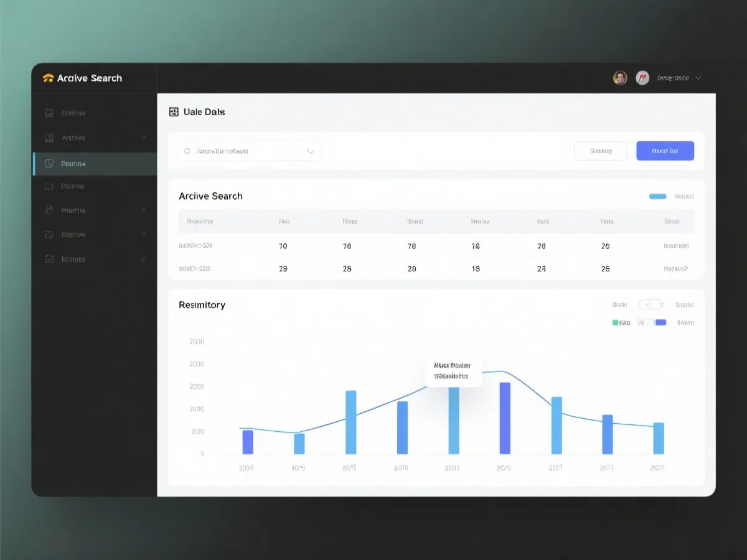The height and width of the screenshot is (560, 747).
Task: Open the search field dropdown chevron
Action: tap(310, 151)
